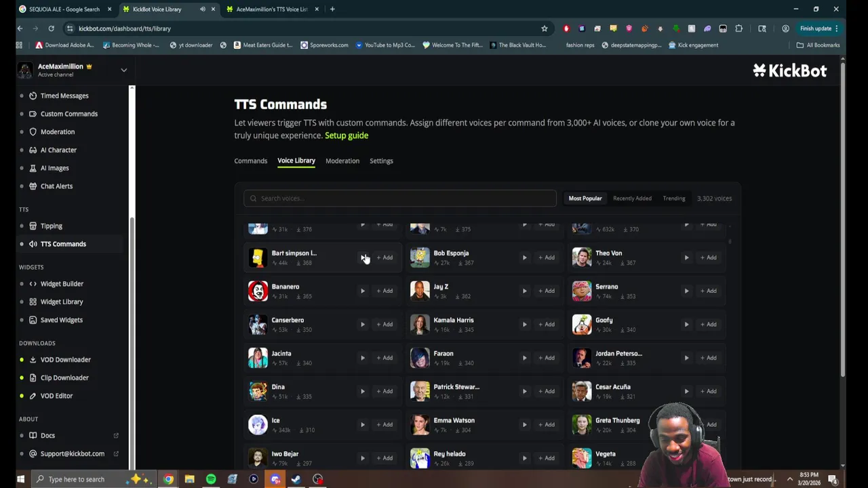
Task: Add the Bart Simpson voice
Action: point(384,258)
